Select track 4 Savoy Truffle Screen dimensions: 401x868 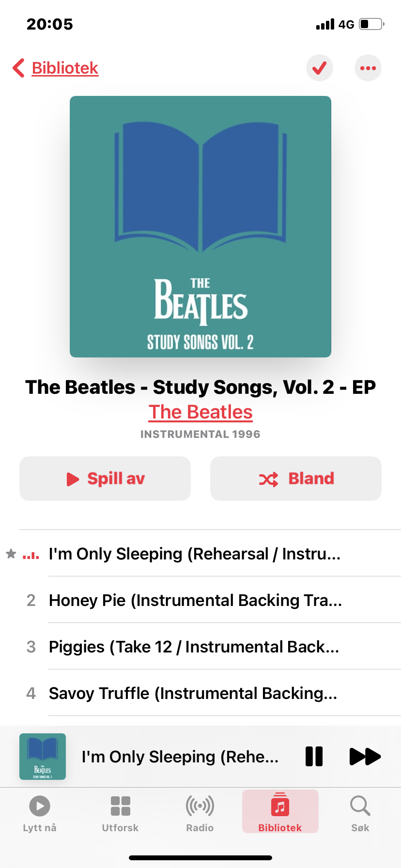(200, 693)
